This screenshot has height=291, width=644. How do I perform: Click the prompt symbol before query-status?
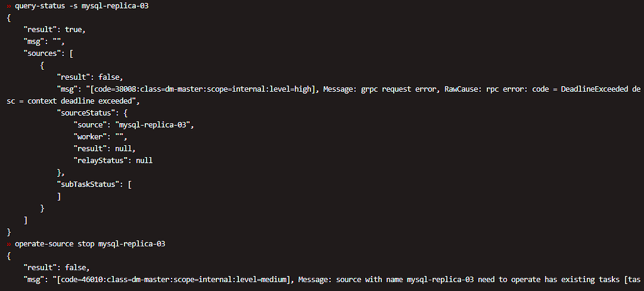pyautogui.click(x=9, y=5)
